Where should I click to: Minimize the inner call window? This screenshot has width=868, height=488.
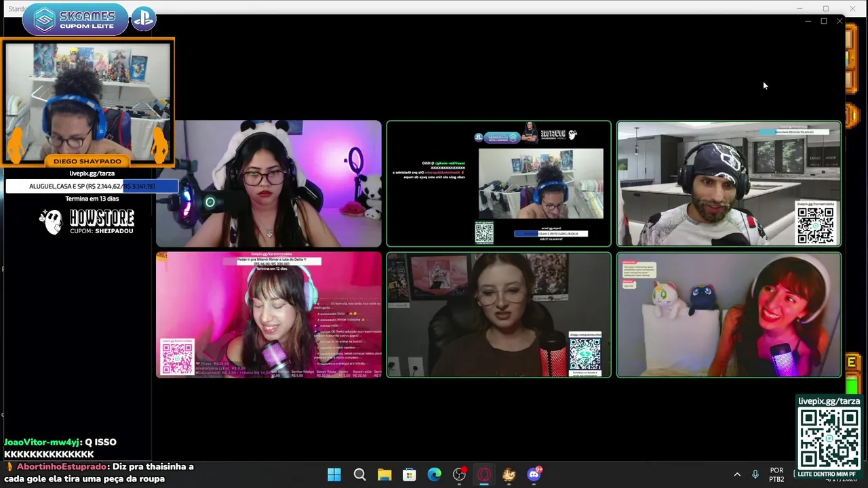(808, 22)
